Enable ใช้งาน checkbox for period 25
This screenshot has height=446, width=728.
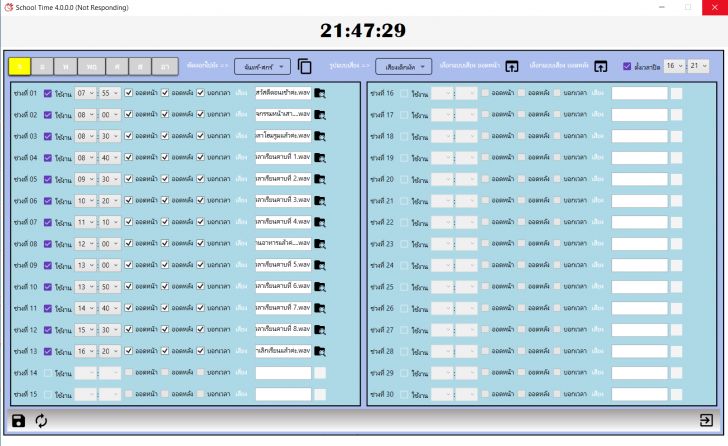404,287
